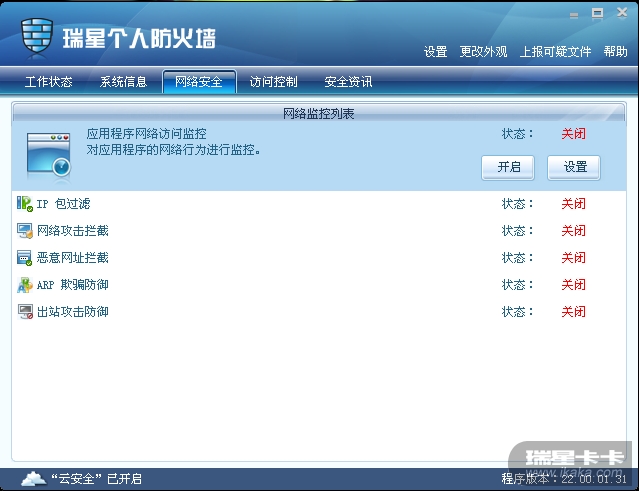
Task: Click 上报可疑文件 link
Action: [555, 52]
